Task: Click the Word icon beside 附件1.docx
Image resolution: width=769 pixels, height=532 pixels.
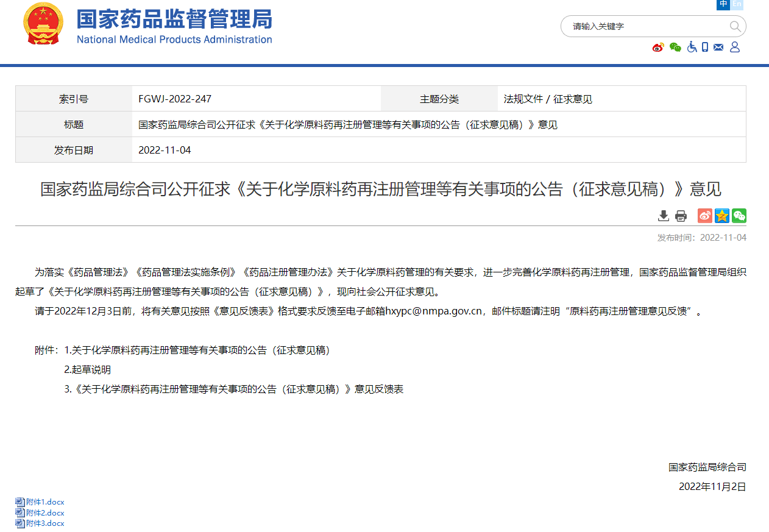Action: click(20, 502)
